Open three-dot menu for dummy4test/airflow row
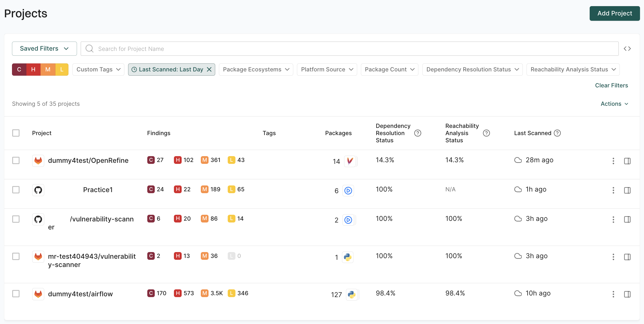Image resolution: width=644 pixels, height=324 pixels. [613, 294]
